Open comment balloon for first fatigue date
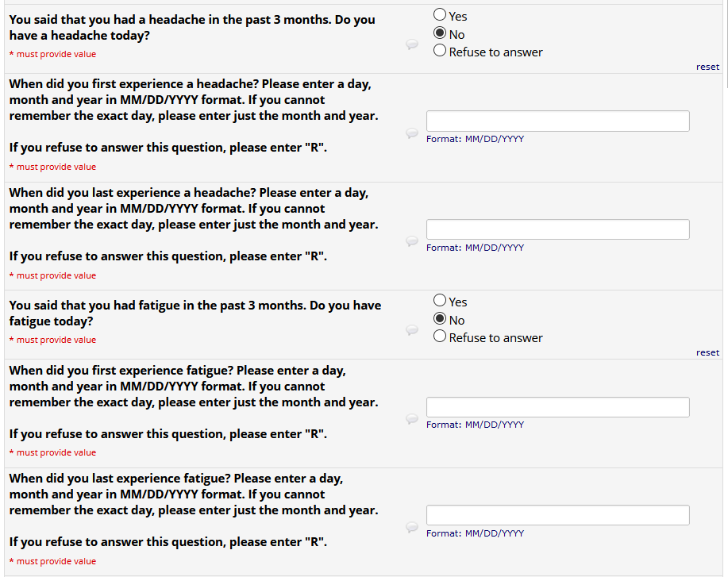This screenshot has width=728, height=577. coord(412,419)
